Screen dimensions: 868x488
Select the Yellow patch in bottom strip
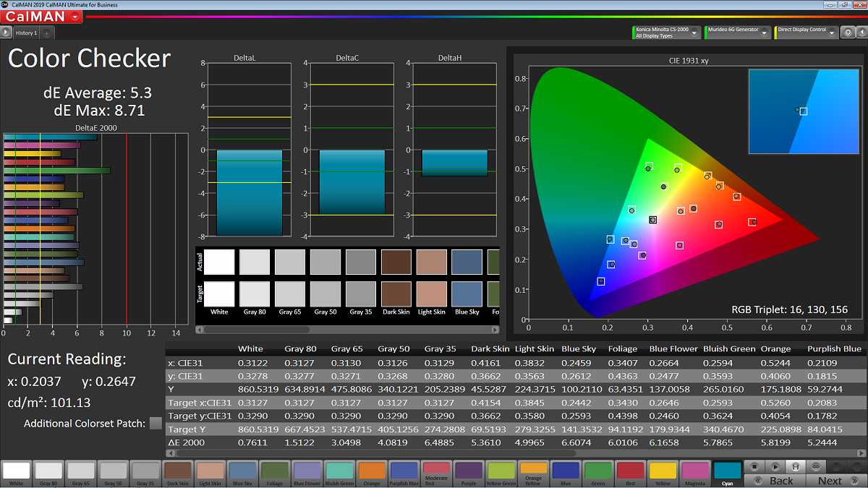(x=663, y=474)
